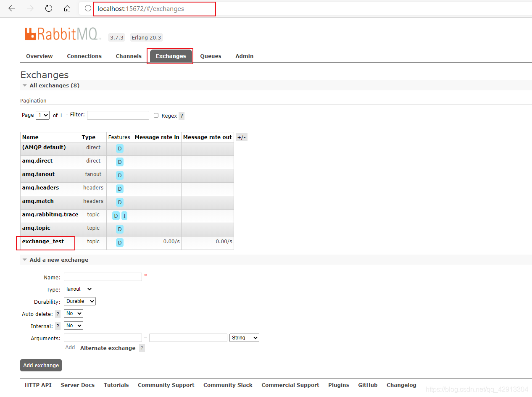532x397 pixels.
Task: Open the amq.direct exchange
Action: coord(37,161)
